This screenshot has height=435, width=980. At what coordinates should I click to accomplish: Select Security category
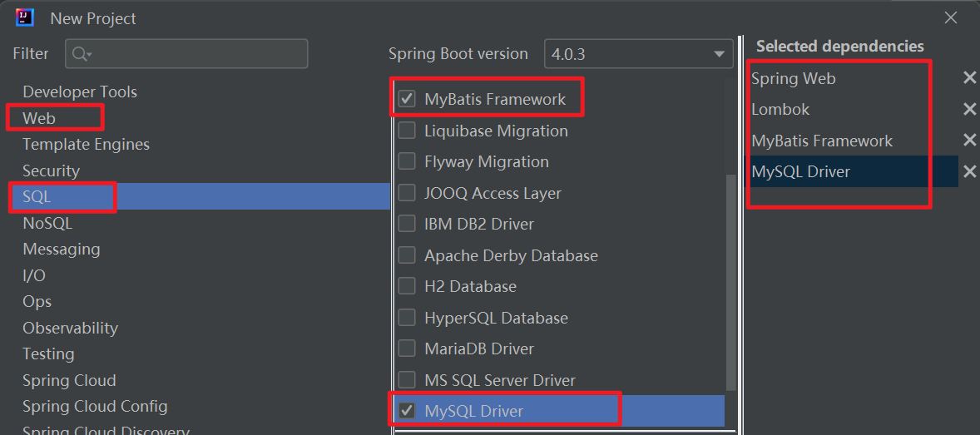click(51, 171)
